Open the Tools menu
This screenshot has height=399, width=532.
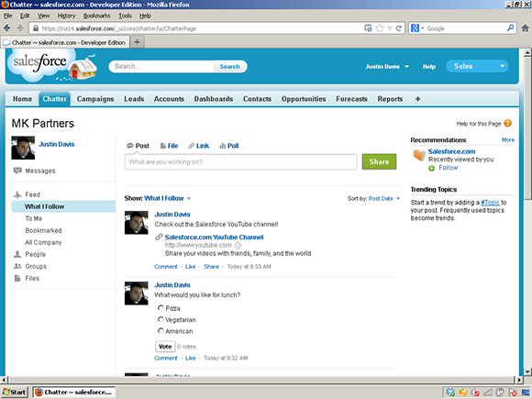[x=125, y=16]
